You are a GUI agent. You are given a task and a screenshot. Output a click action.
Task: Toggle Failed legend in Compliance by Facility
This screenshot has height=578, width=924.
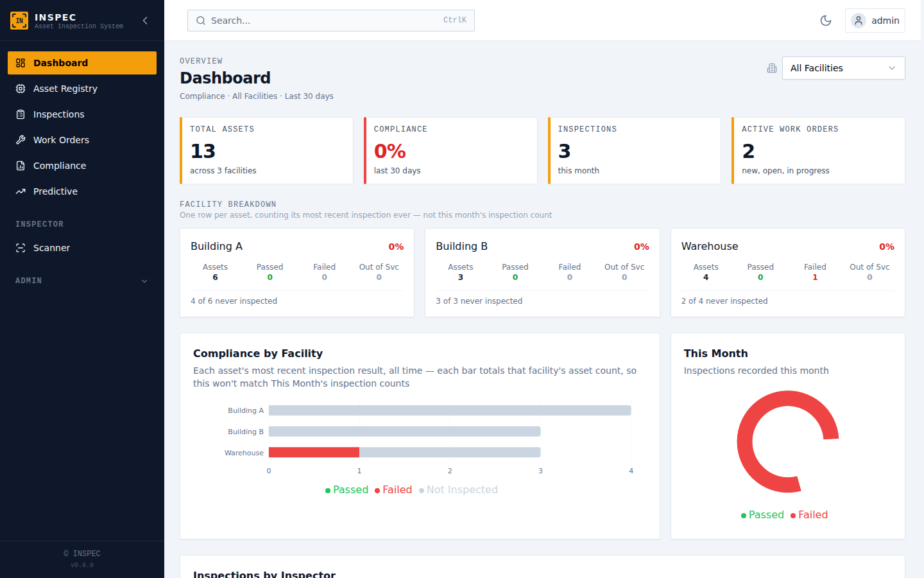[x=393, y=489]
